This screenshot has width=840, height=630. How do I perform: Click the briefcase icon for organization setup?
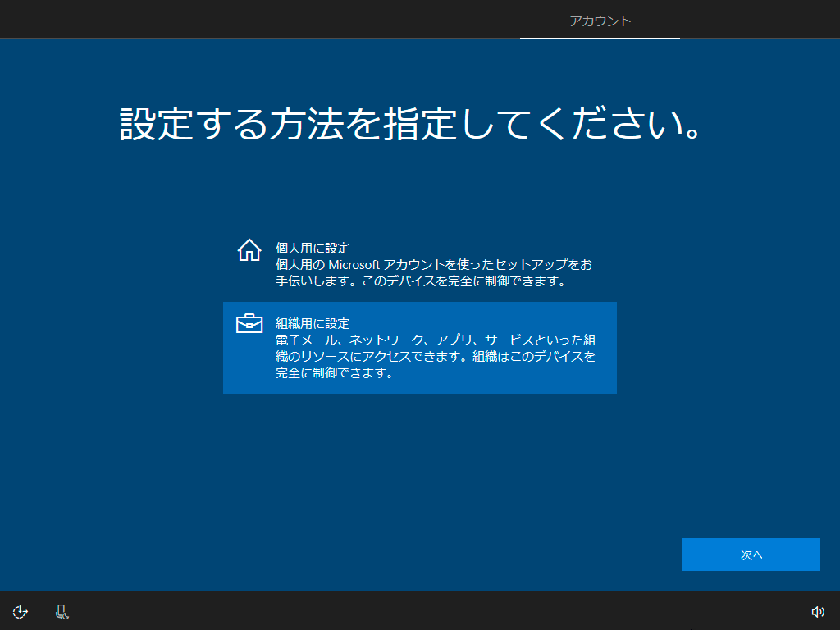pos(249,324)
